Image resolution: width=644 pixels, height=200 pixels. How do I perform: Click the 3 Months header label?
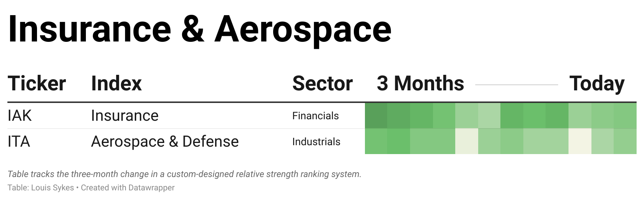click(x=420, y=83)
